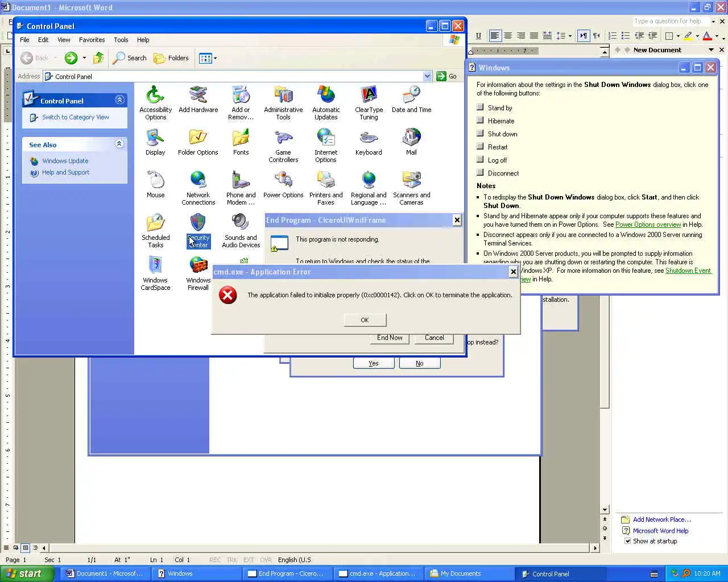Open the New Document pane dropdown

point(711,50)
